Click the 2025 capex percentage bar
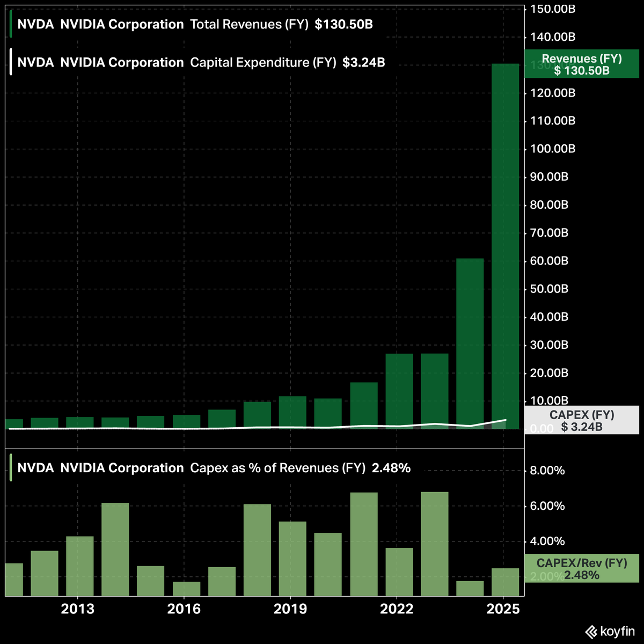644x644 pixels. pos(506,582)
